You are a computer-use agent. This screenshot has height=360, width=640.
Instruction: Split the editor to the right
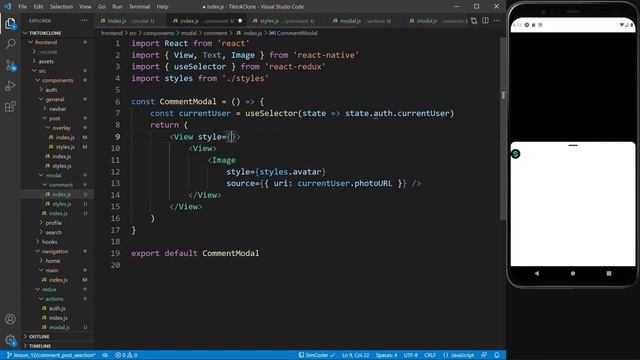coord(485,20)
